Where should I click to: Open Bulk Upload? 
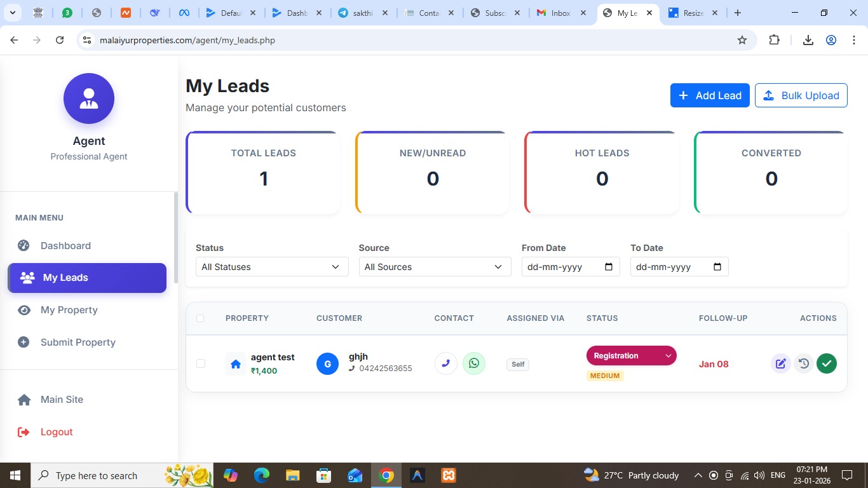pyautogui.click(x=801, y=95)
